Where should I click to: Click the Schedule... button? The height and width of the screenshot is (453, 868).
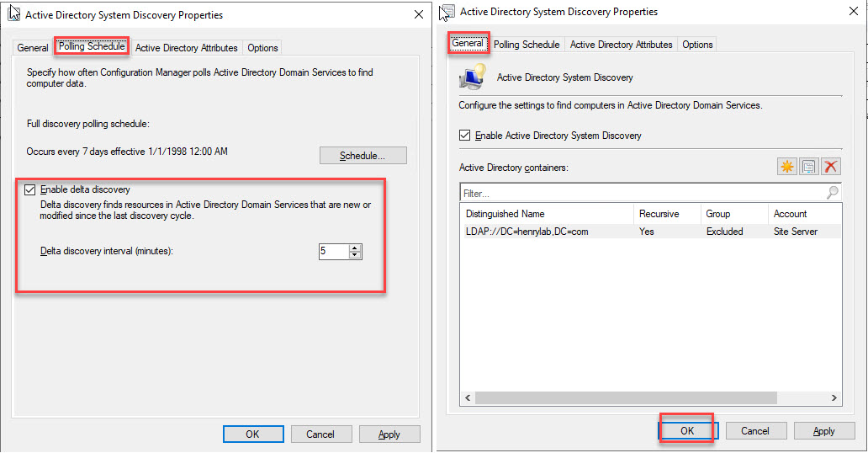click(363, 156)
